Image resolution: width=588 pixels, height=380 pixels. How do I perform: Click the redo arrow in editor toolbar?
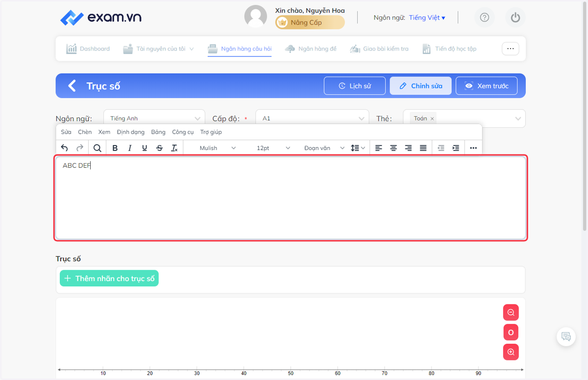point(80,148)
